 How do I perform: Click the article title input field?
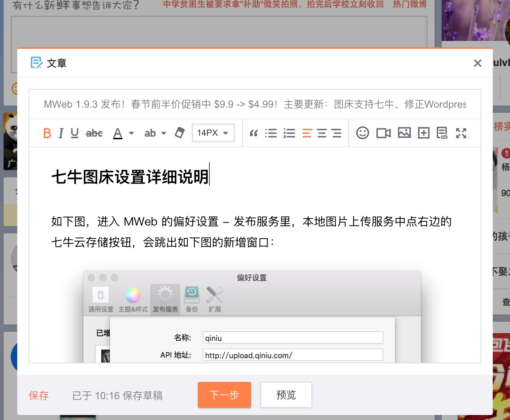255,104
